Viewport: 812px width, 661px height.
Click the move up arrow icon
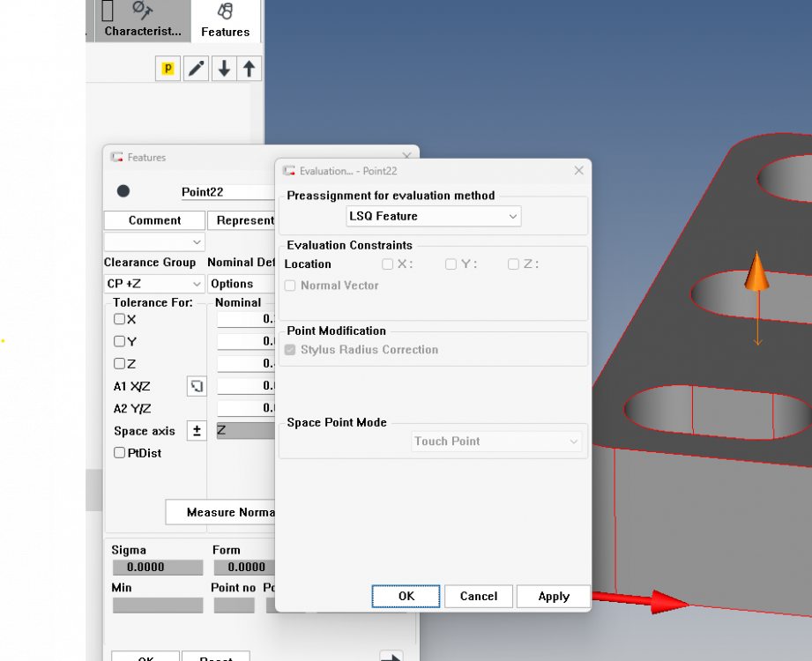click(x=250, y=69)
